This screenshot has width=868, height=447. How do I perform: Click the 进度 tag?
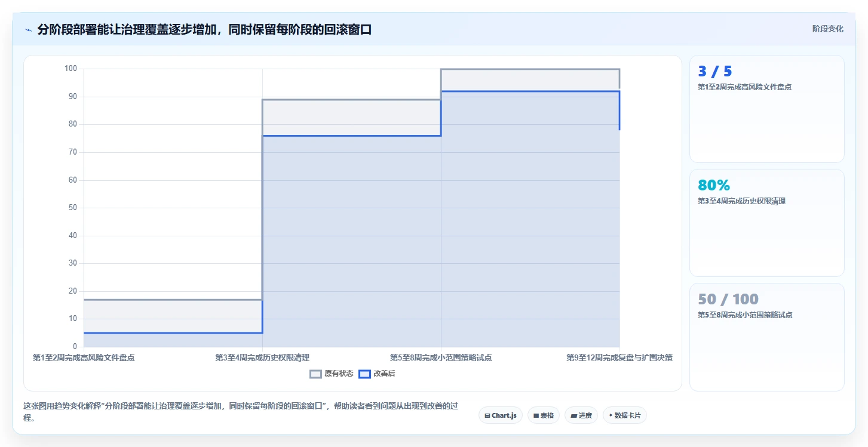point(581,415)
